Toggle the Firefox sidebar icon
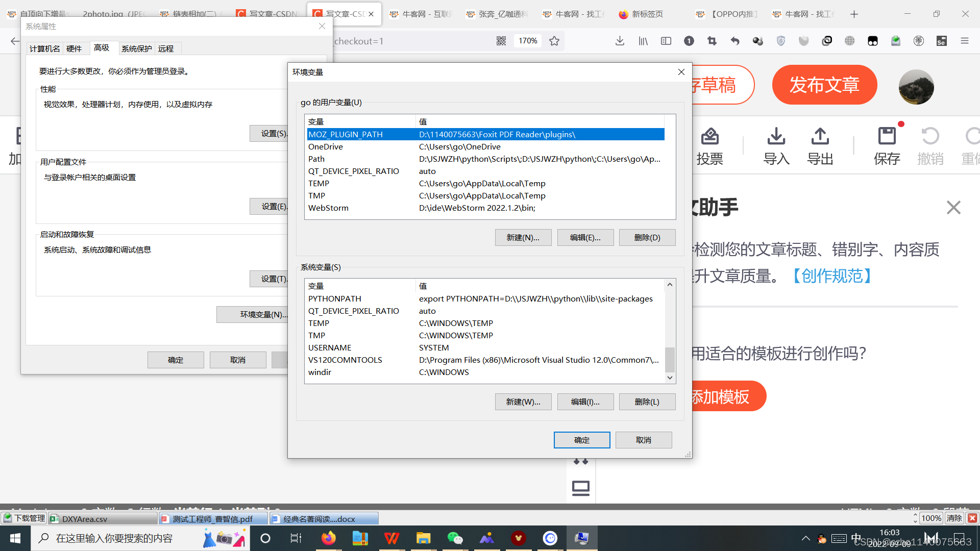 click(x=666, y=41)
